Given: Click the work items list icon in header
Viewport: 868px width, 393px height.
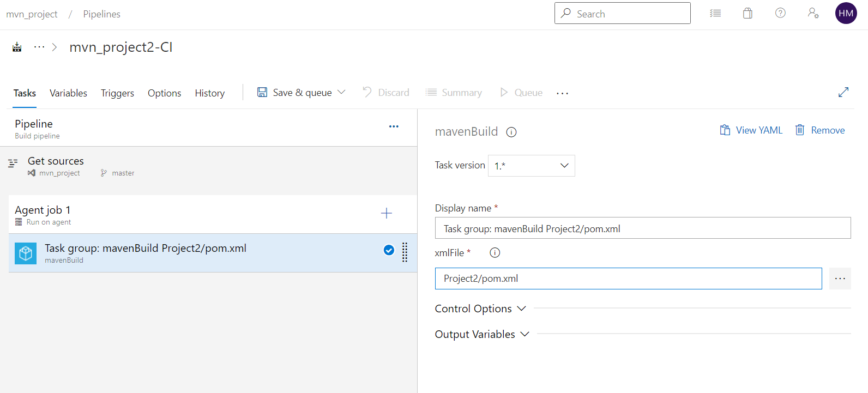Looking at the screenshot, I should pyautogui.click(x=715, y=14).
